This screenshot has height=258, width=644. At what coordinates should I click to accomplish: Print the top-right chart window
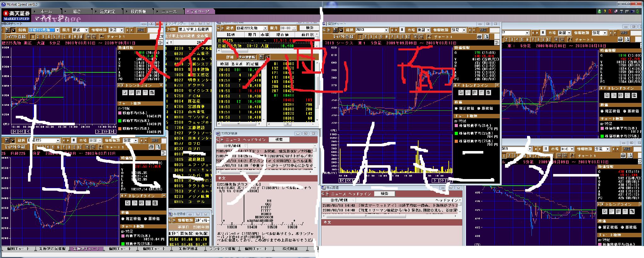(x=620, y=40)
